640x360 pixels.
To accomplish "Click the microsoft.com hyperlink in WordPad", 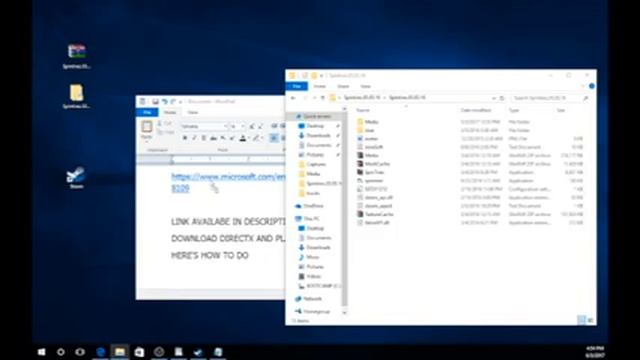I will [x=228, y=182].
